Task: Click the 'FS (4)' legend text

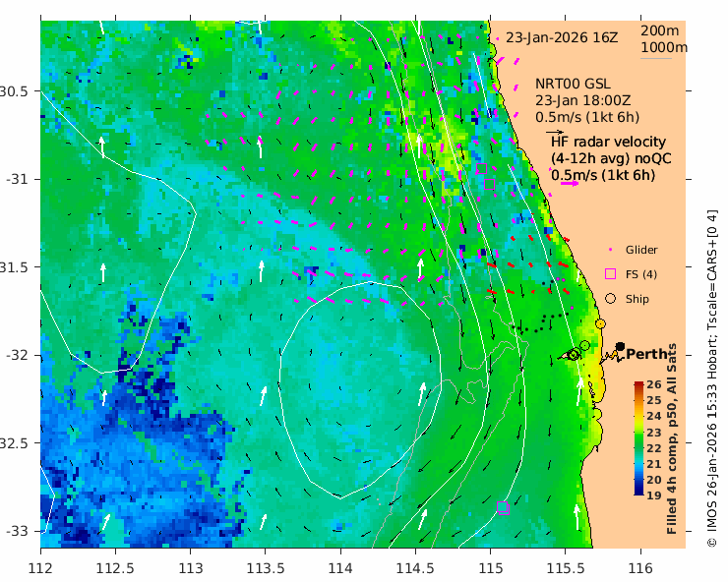Action: (x=641, y=274)
